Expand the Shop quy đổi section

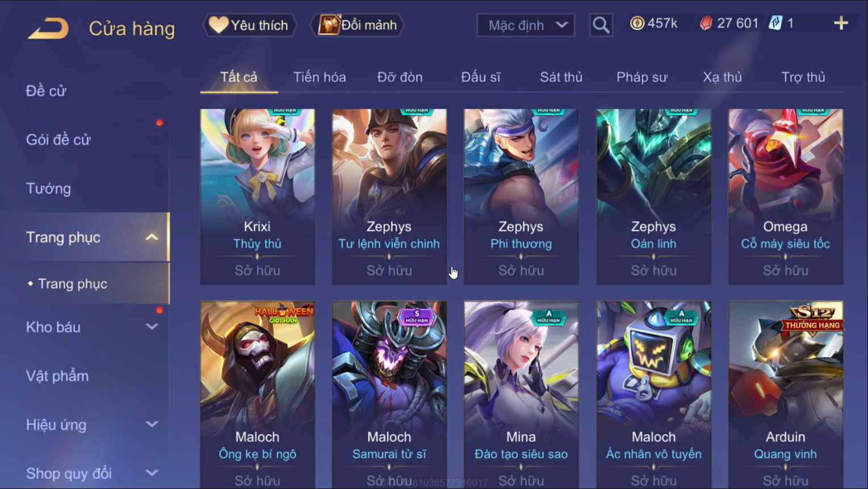point(152,473)
